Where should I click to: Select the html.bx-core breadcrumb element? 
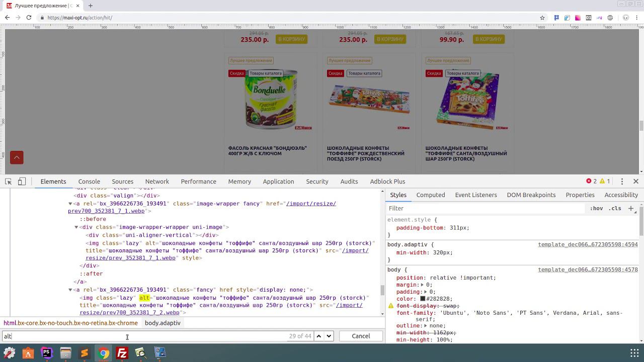tap(70, 323)
